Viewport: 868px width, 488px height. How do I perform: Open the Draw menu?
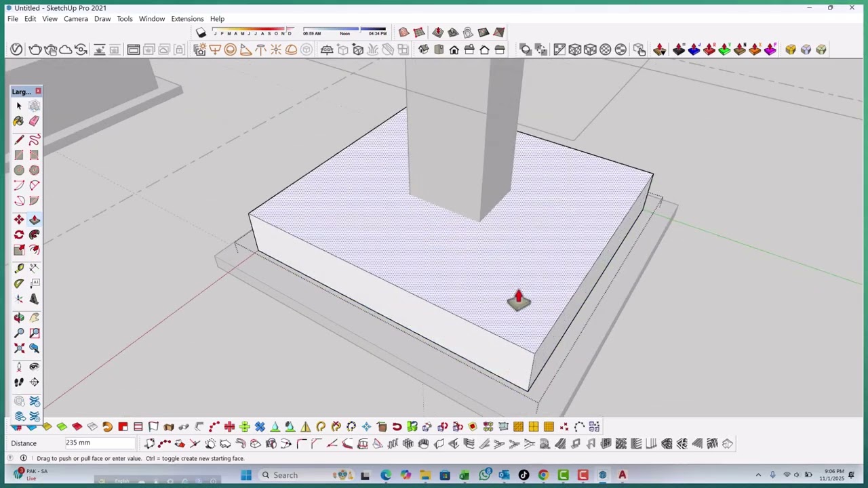coord(102,19)
